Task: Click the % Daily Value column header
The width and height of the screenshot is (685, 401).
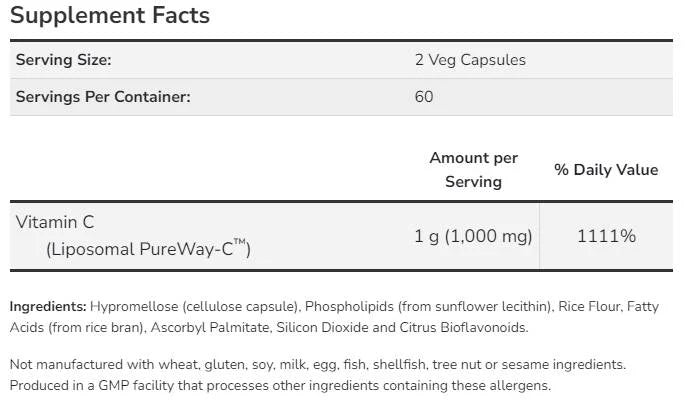Action: (x=606, y=170)
